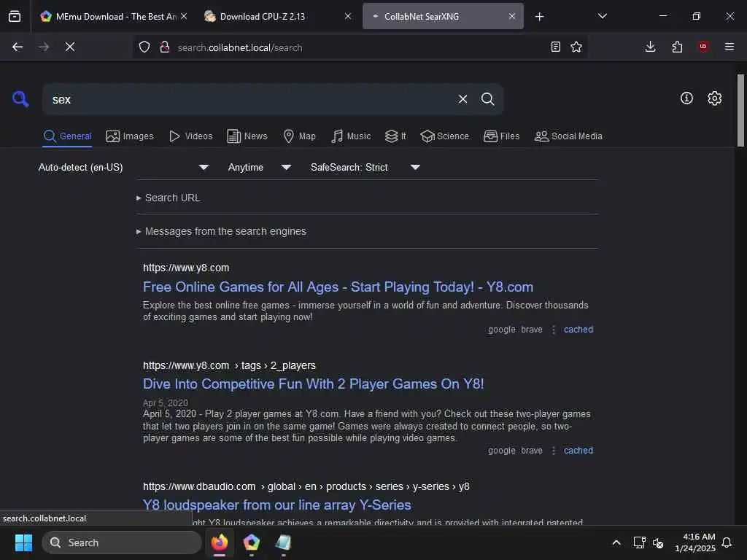The height and width of the screenshot is (560, 747).
Task: Open Firefox View icon at top left
Action: pos(15,16)
